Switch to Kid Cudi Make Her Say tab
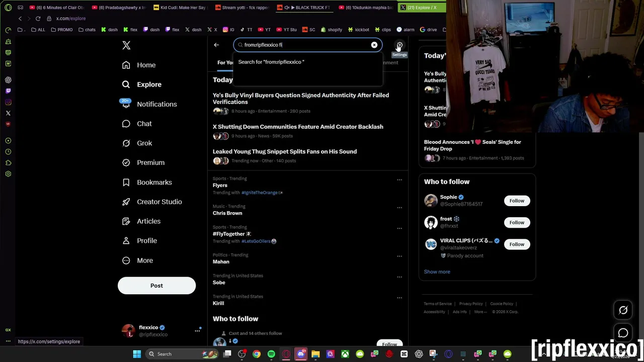The width and height of the screenshot is (644, 362). pyautogui.click(x=180, y=8)
